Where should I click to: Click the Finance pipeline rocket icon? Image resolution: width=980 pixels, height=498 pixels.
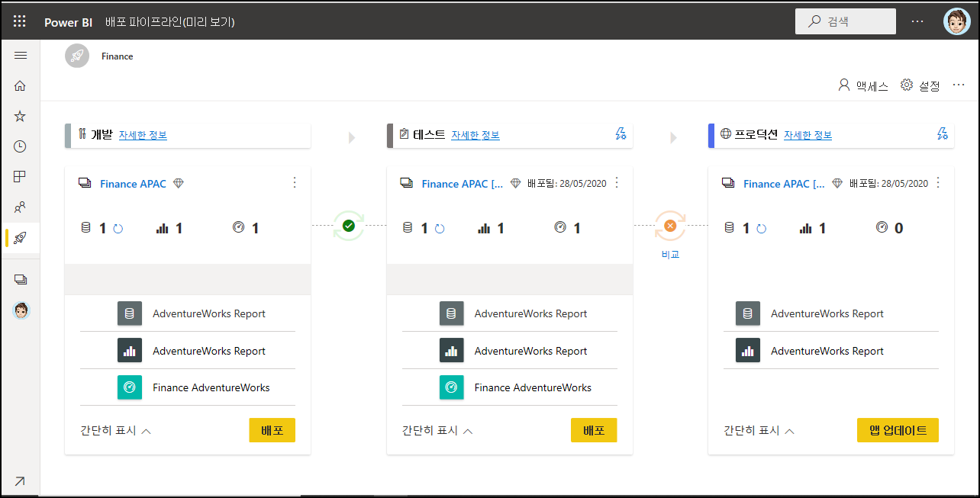click(77, 56)
